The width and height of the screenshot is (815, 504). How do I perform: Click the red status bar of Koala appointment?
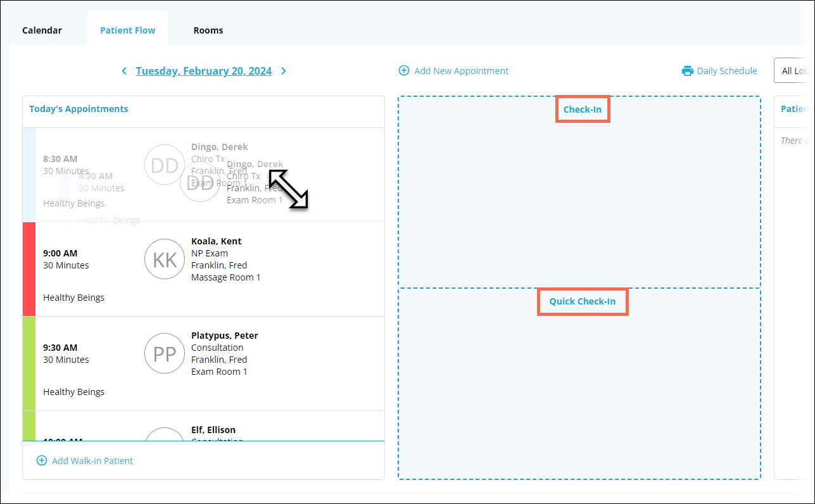(x=29, y=269)
